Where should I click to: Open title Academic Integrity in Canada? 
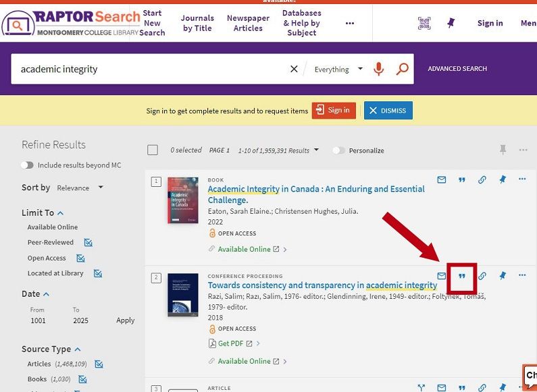[x=316, y=194]
